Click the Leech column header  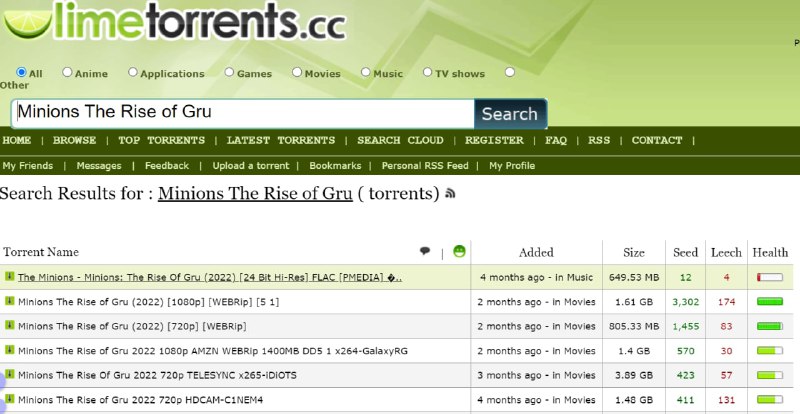tap(726, 252)
